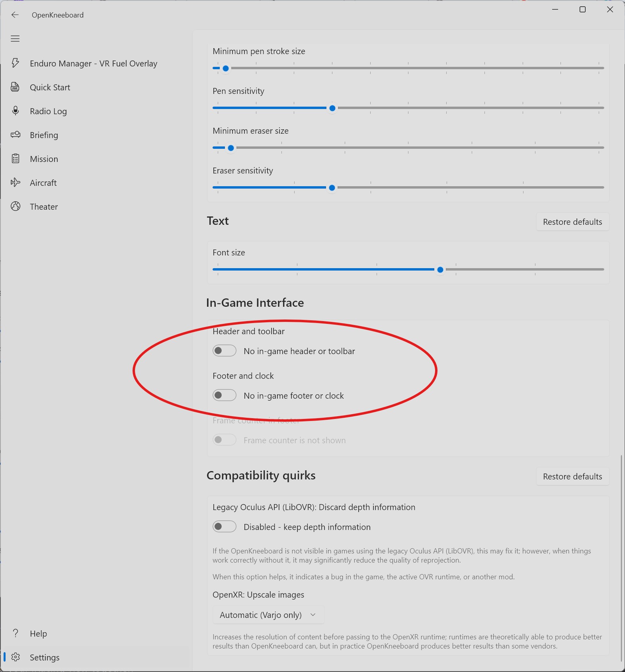Open the hamburger navigation menu
This screenshot has height=672, width=625.
15,39
